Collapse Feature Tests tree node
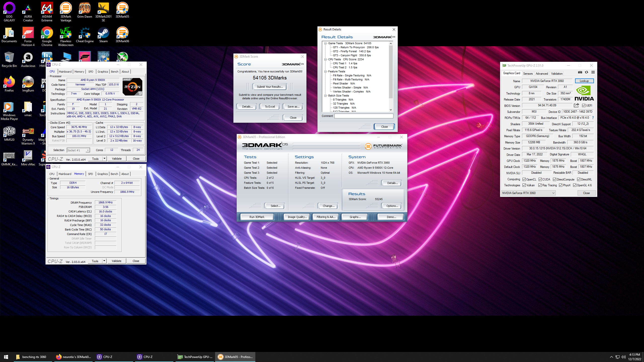The height and width of the screenshot is (362, 644). [325, 71]
